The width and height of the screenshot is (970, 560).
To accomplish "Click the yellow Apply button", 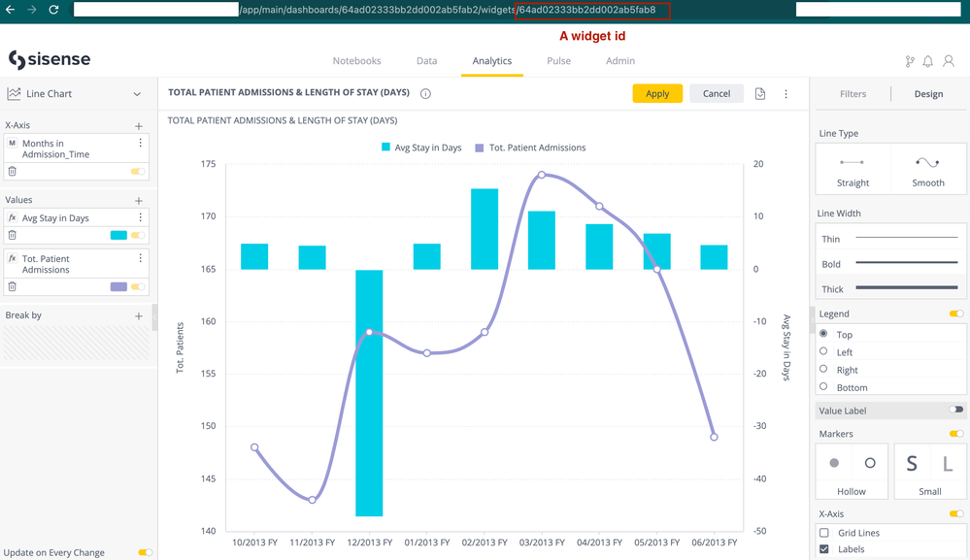I will coord(657,94).
